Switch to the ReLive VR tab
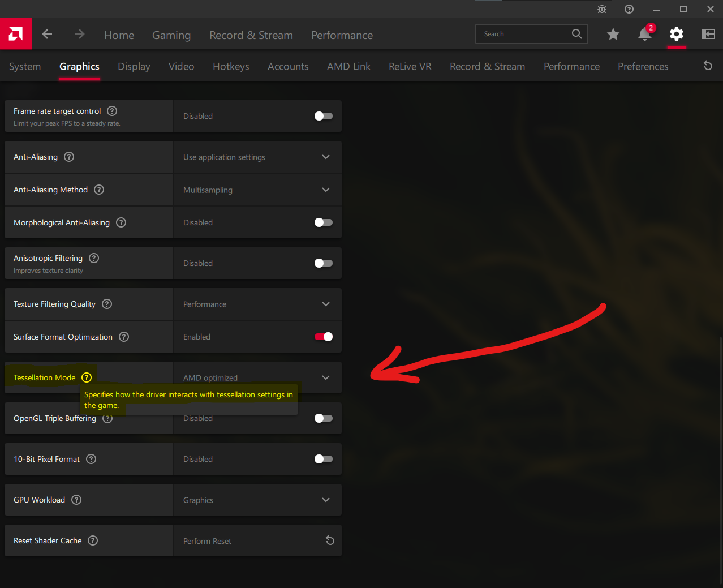Screen dimensions: 723x588 point(410,66)
